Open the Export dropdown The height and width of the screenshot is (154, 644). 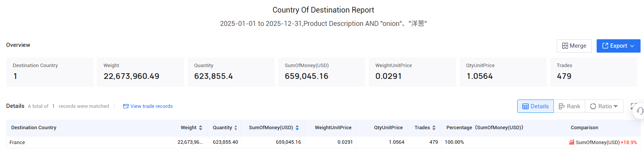[x=618, y=46]
